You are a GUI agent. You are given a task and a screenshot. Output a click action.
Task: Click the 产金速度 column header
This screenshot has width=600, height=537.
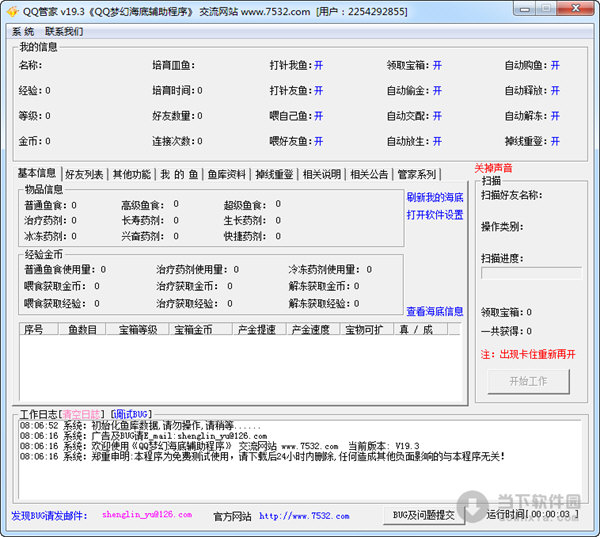click(313, 329)
